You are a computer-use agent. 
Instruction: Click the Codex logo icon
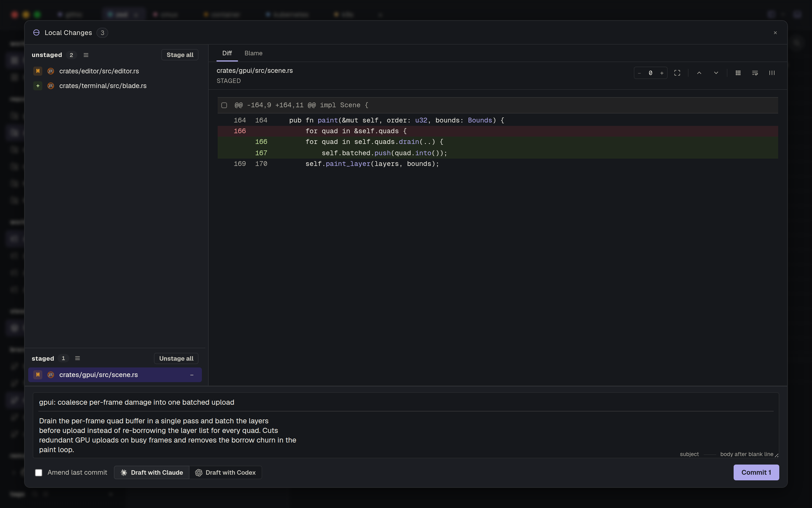click(x=199, y=472)
